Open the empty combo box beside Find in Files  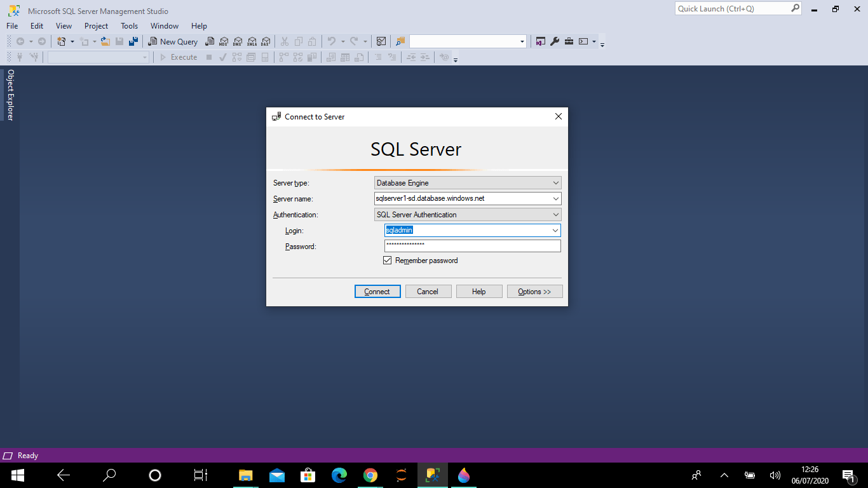(x=468, y=41)
